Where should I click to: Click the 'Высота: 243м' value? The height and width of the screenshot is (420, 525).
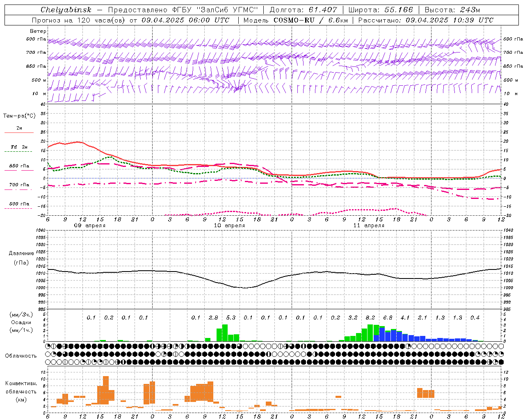452,10
